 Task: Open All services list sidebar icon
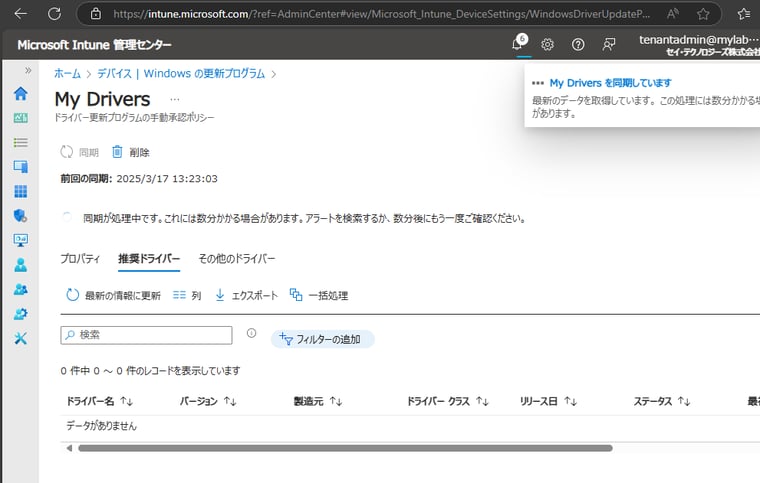click(20, 142)
